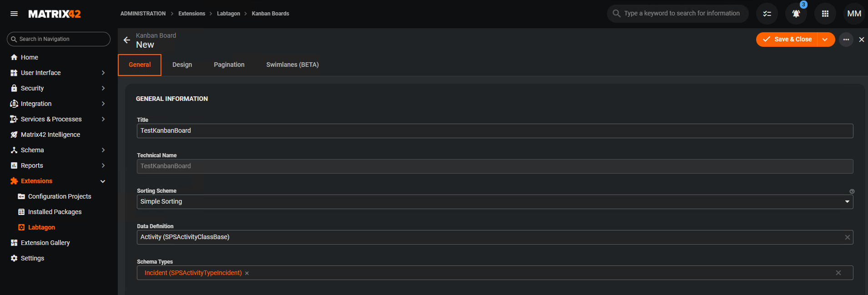Open the Sorting Scheme dropdown
This screenshot has width=868, height=295.
(847, 202)
